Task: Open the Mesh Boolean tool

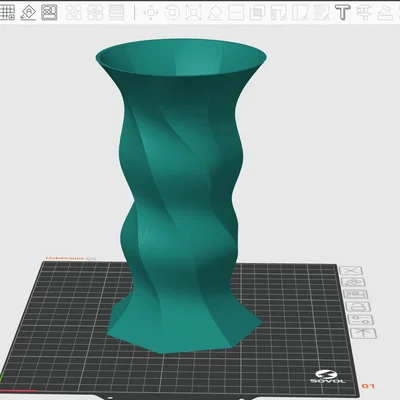Action: click(257, 12)
